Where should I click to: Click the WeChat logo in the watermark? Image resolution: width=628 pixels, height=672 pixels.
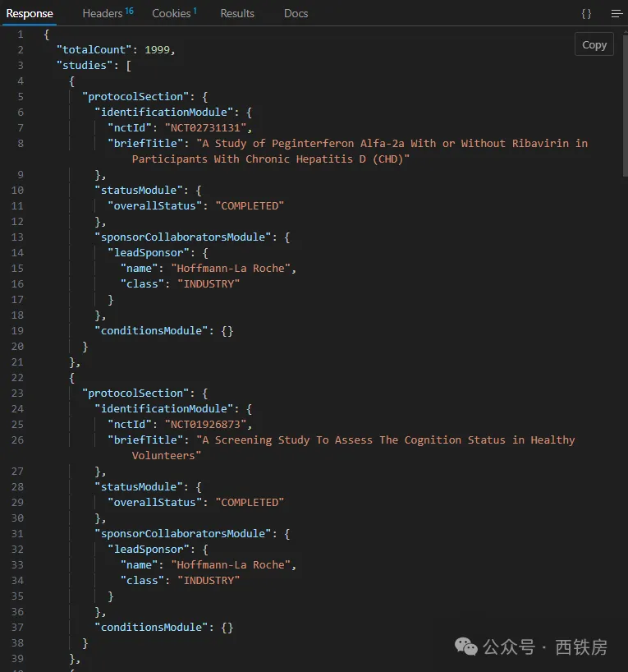tap(466, 647)
